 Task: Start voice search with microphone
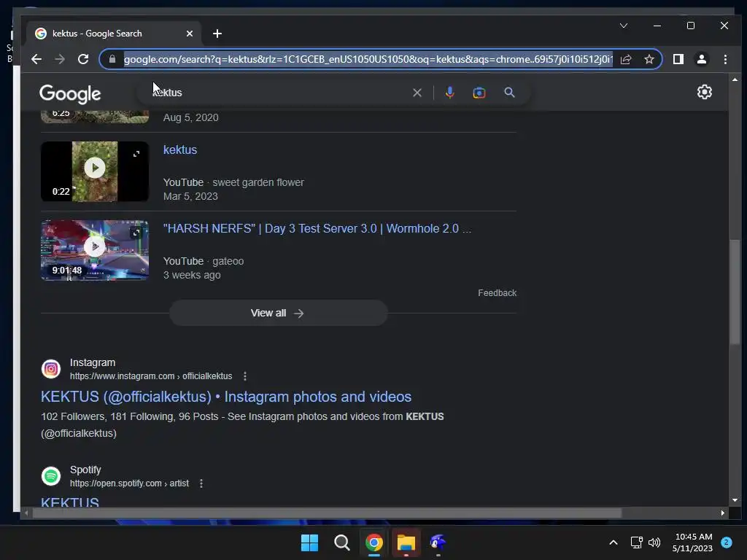point(449,93)
